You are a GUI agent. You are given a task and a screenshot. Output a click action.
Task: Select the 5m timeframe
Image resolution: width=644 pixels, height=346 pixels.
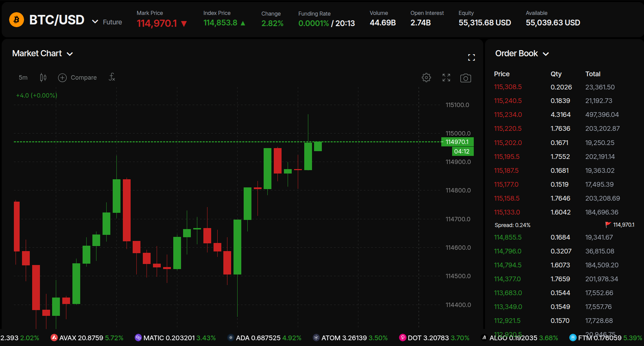point(23,77)
